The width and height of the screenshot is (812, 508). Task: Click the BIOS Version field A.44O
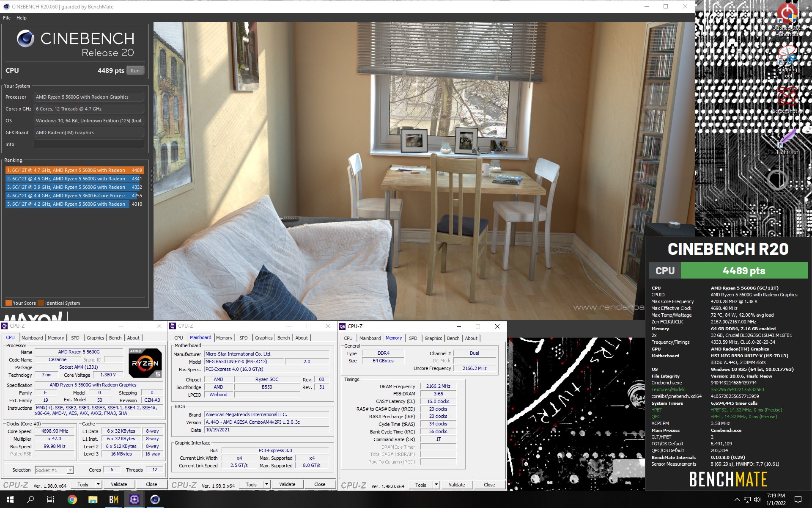267,422
